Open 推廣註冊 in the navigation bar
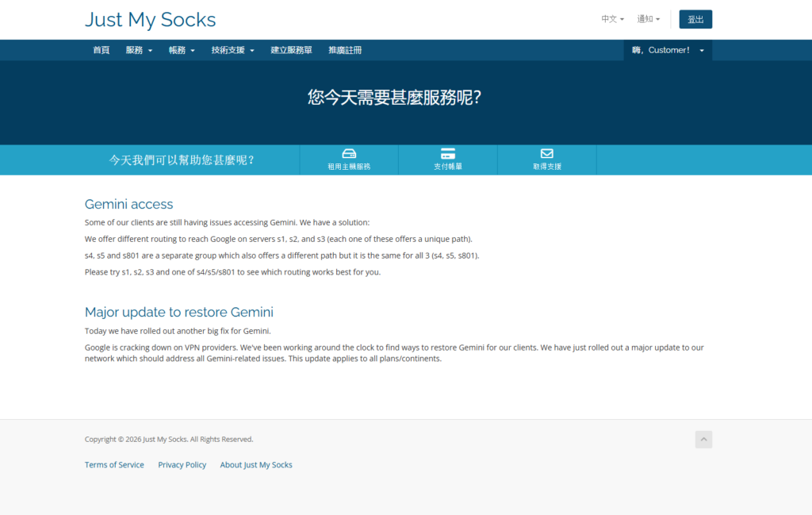Screen dimensions: 812x515 point(345,50)
